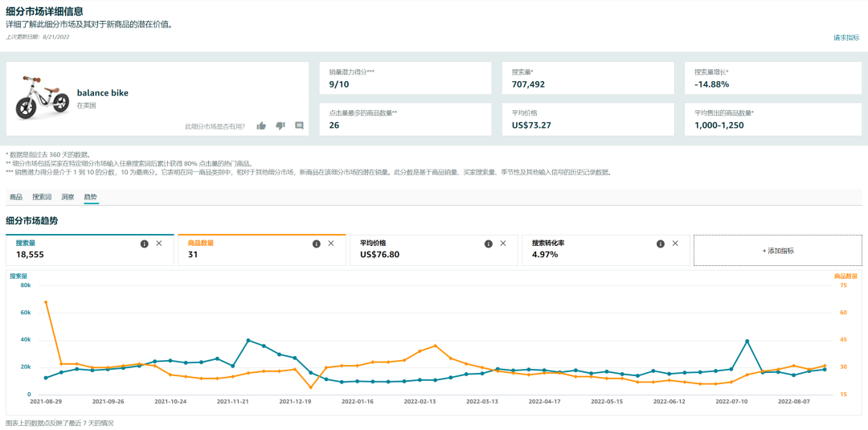
Task: Show info for 商品数量 metric
Action: 317,244
